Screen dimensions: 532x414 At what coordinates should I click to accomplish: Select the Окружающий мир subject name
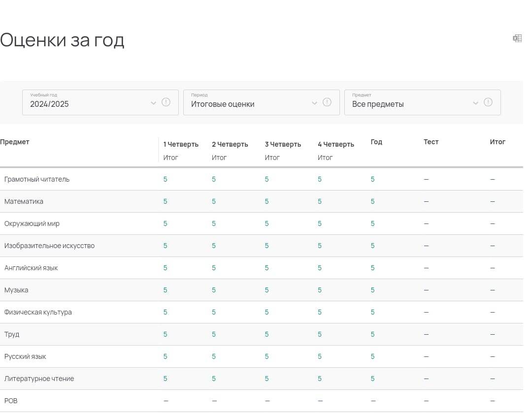32,223
